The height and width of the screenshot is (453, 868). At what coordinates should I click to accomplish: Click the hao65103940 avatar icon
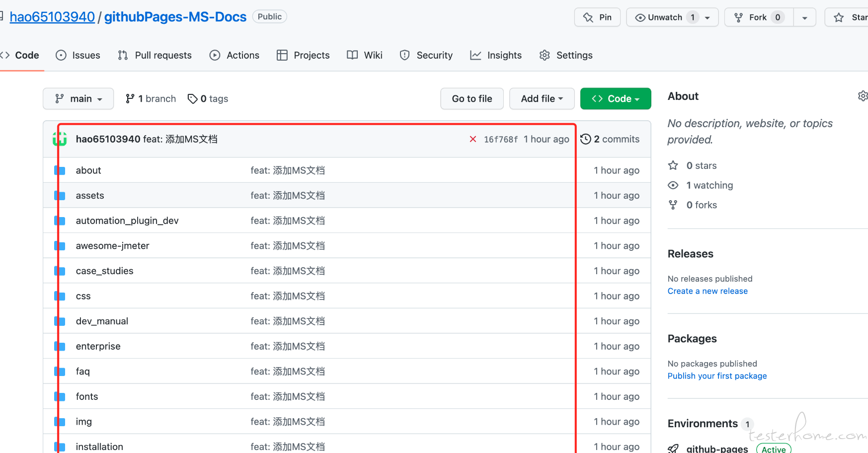point(60,139)
